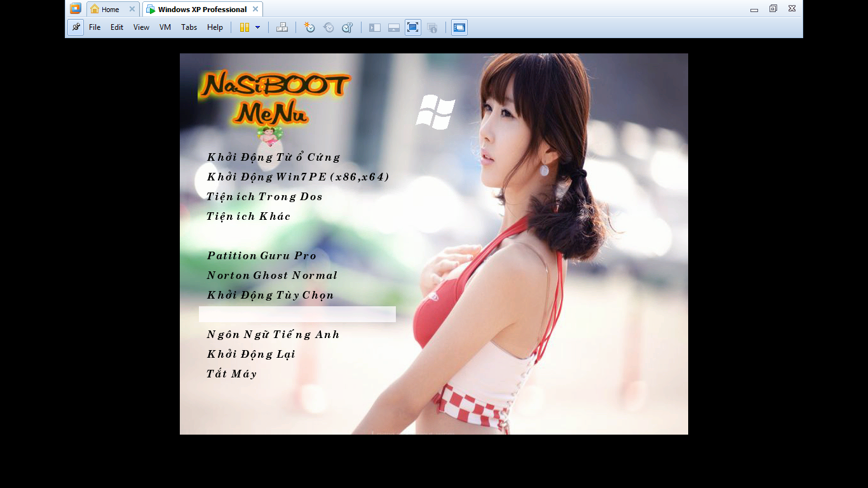The image size is (868, 488).
Task: Toggle the tab thumbnail bar
Action: (394, 27)
